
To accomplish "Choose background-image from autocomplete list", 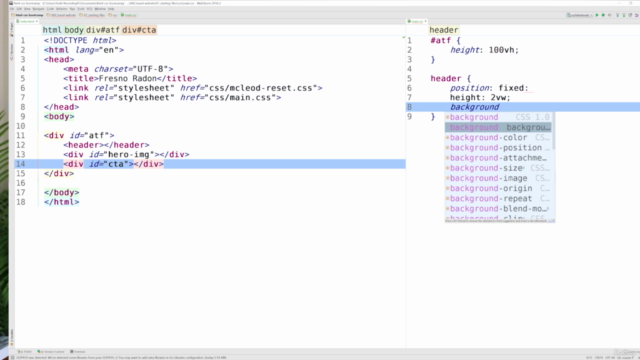I will pos(498,178).
